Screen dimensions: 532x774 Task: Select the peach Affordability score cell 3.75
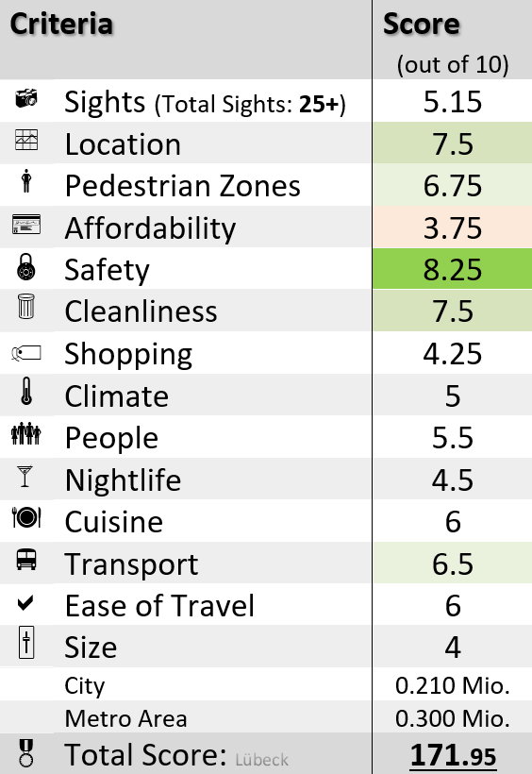[x=453, y=227]
